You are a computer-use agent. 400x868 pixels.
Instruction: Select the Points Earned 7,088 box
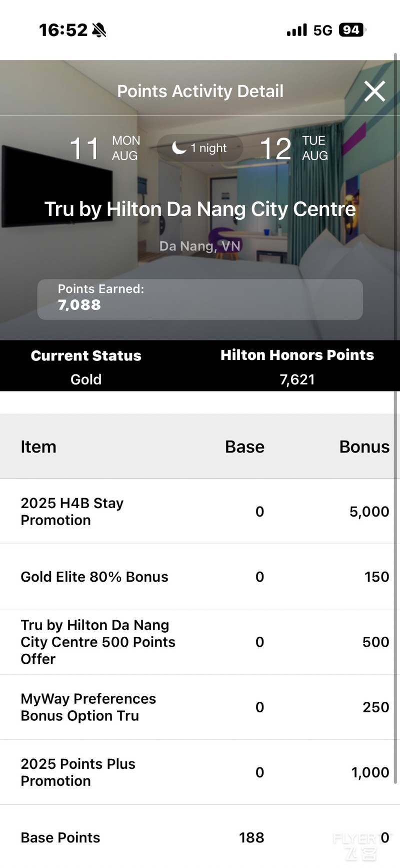(x=200, y=299)
